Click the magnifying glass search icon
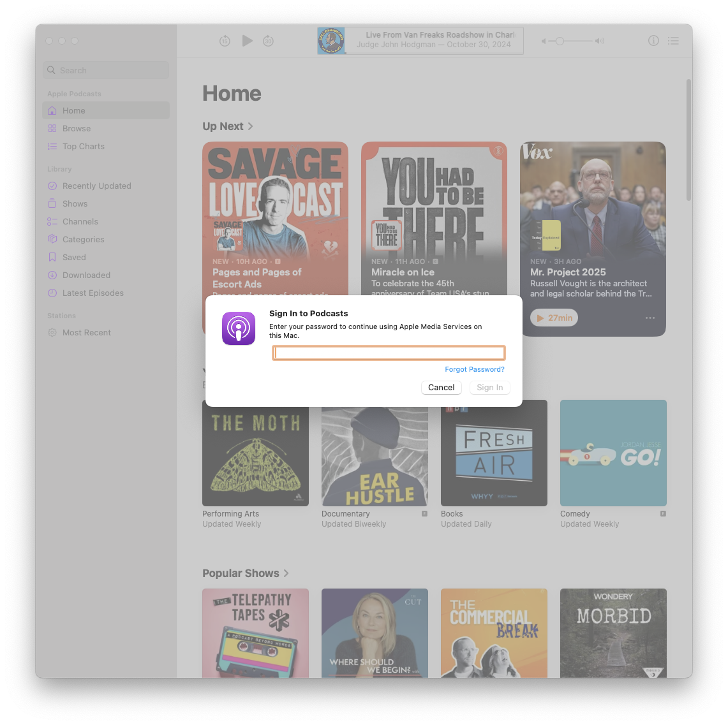This screenshot has width=728, height=725. [x=52, y=70]
